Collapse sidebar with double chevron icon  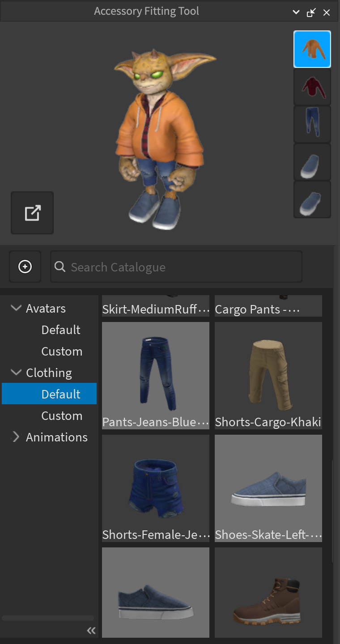(x=91, y=631)
